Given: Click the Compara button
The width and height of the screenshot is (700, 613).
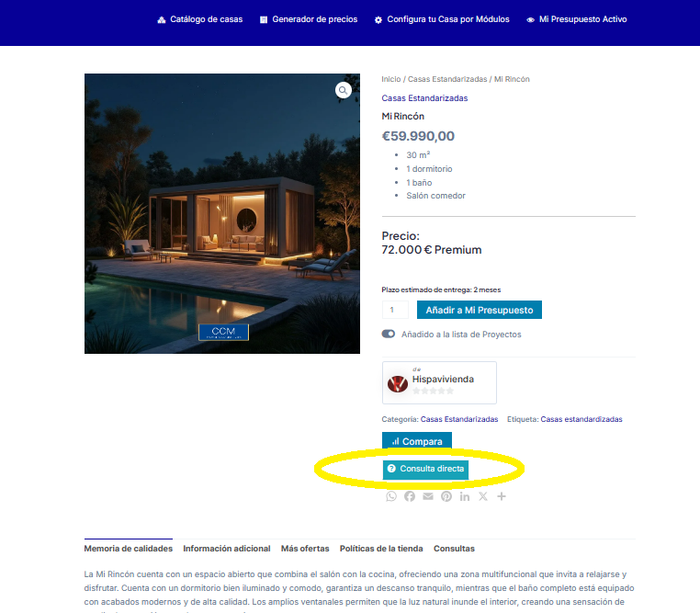Looking at the screenshot, I should 416,440.
